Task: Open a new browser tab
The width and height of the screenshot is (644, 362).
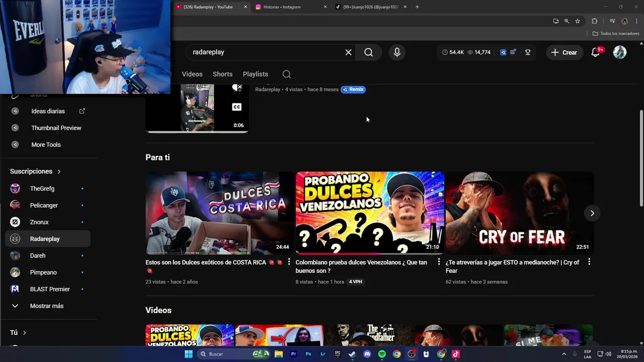Action: (x=417, y=7)
